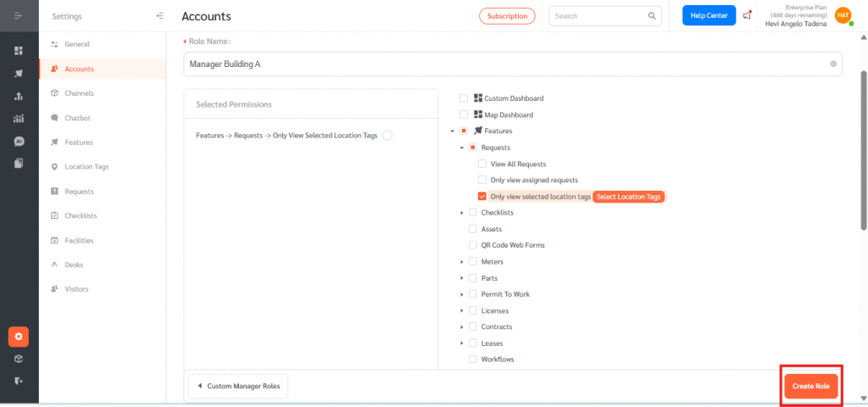The height and width of the screenshot is (407, 868).
Task: Expand the Checklists permission tree node
Action: [462, 213]
